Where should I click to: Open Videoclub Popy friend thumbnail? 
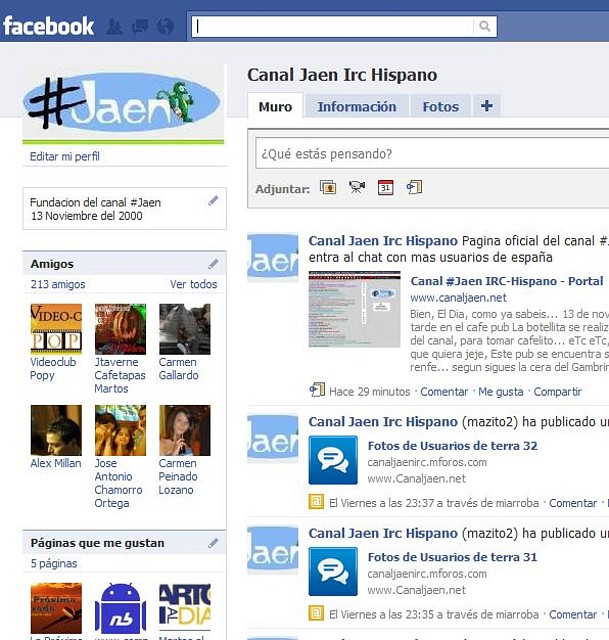pyautogui.click(x=56, y=329)
